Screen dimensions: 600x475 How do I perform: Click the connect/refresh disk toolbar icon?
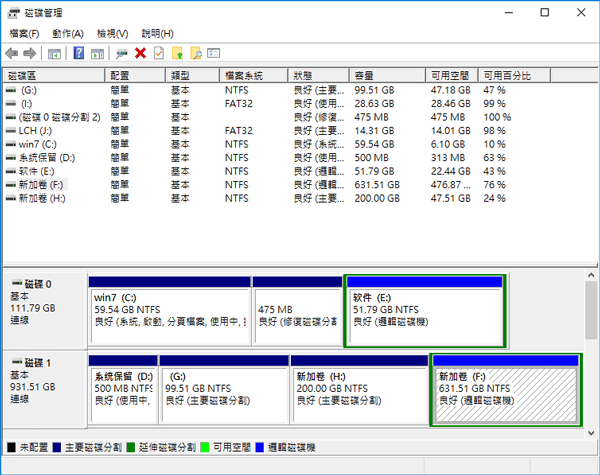point(122,54)
